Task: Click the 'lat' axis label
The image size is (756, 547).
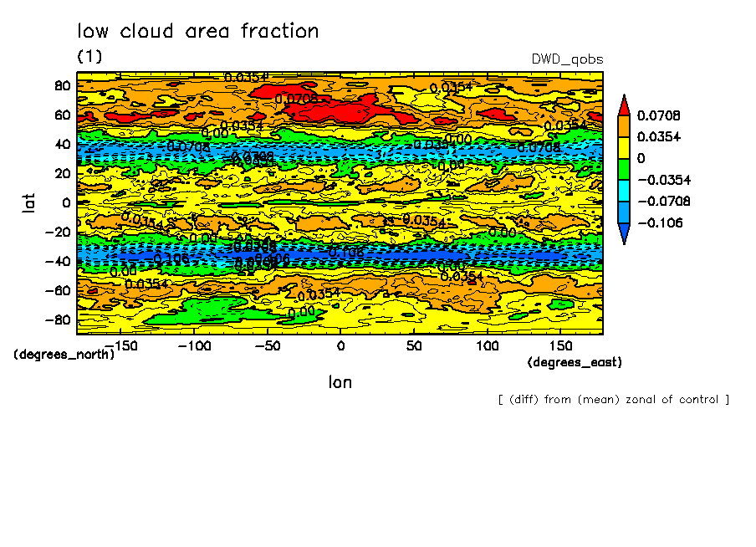Action: [x=30, y=202]
